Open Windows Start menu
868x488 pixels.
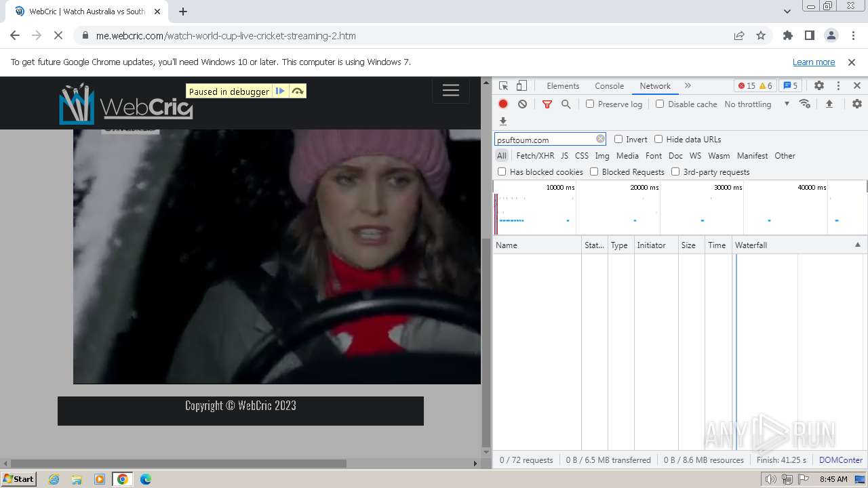click(18, 479)
